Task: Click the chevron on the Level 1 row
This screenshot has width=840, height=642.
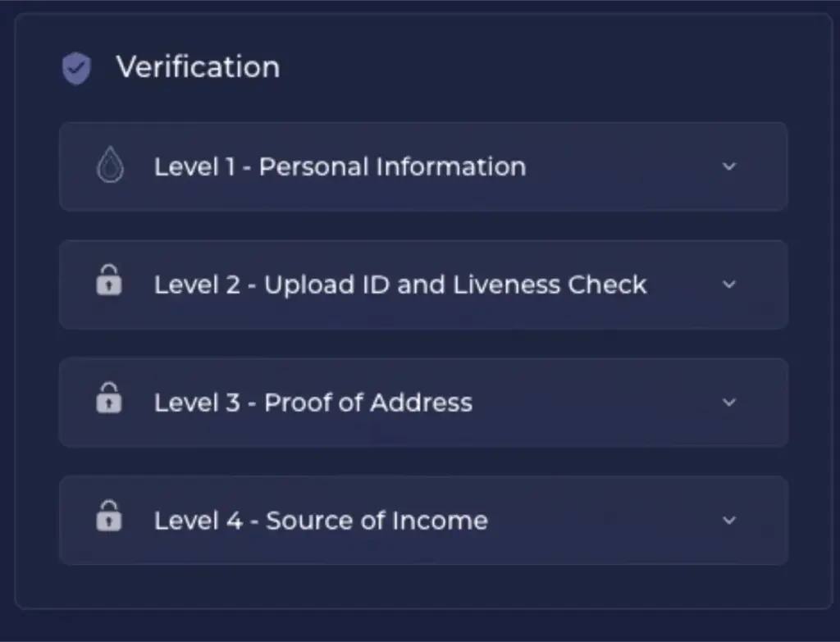Action: [728, 166]
